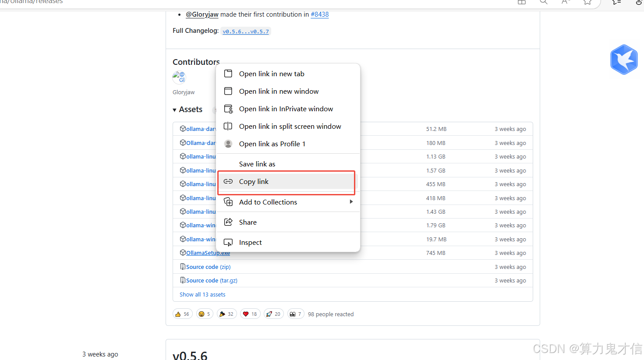This screenshot has height=360, width=644.
Task: Click the 418 MB file size text
Action: (436, 198)
